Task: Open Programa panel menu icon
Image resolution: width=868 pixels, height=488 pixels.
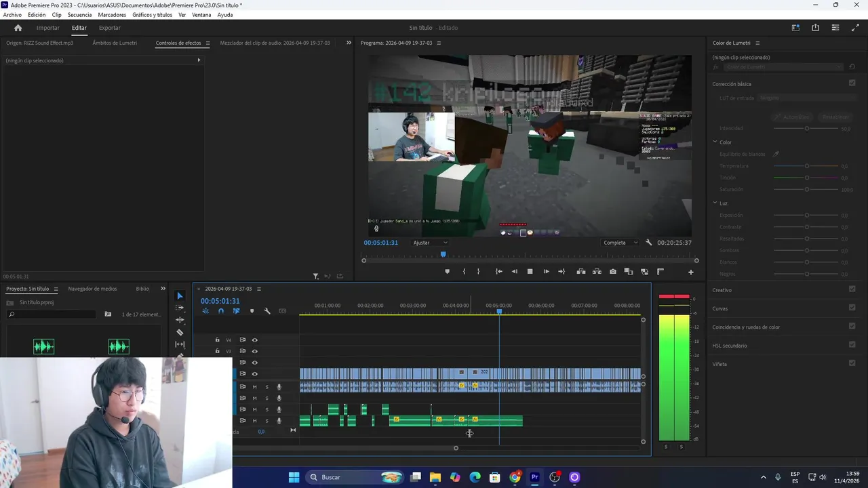Action: (x=439, y=43)
